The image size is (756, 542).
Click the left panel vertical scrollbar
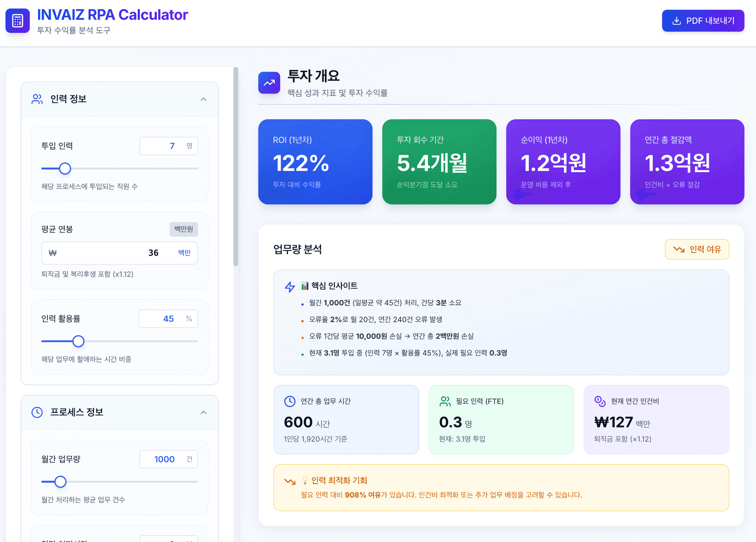pos(236,166)
